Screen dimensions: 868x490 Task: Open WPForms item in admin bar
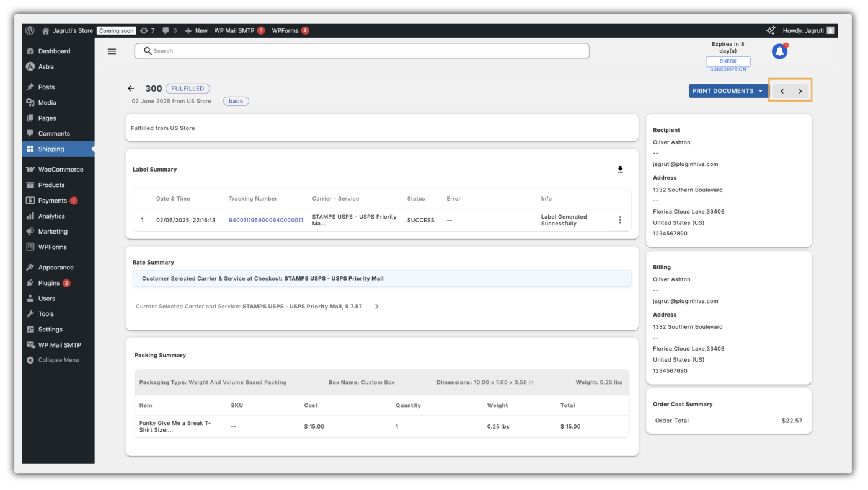click(290, 30)
